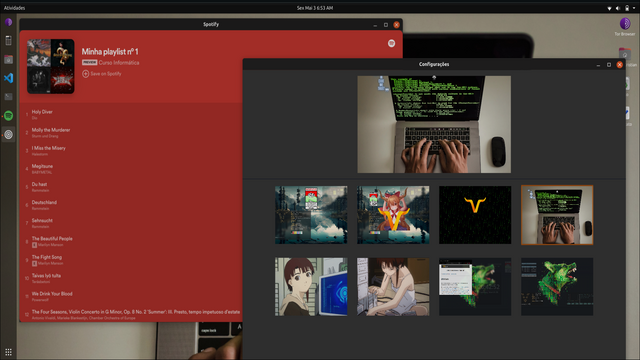Maximize the Configurações window

[609, 64]
